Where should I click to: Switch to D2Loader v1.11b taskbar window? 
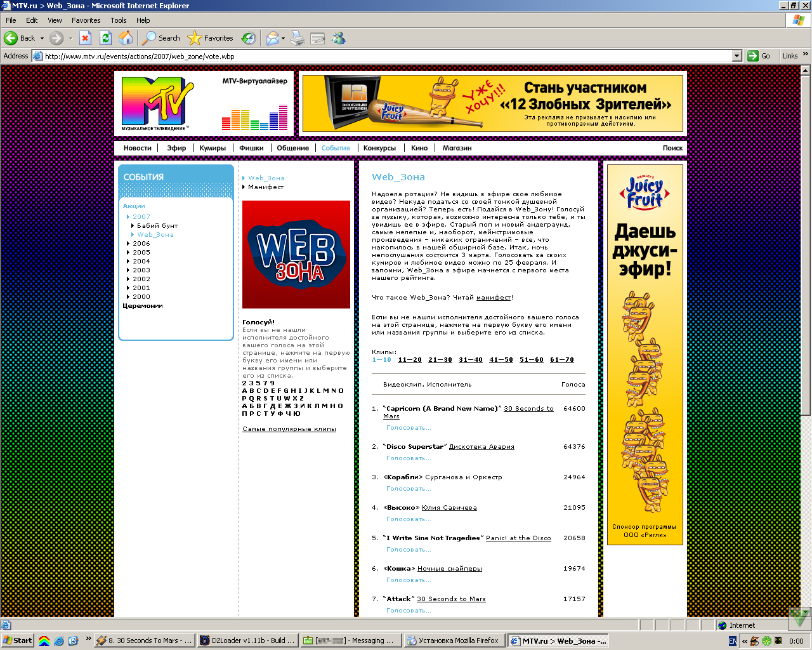pos(247,640)
